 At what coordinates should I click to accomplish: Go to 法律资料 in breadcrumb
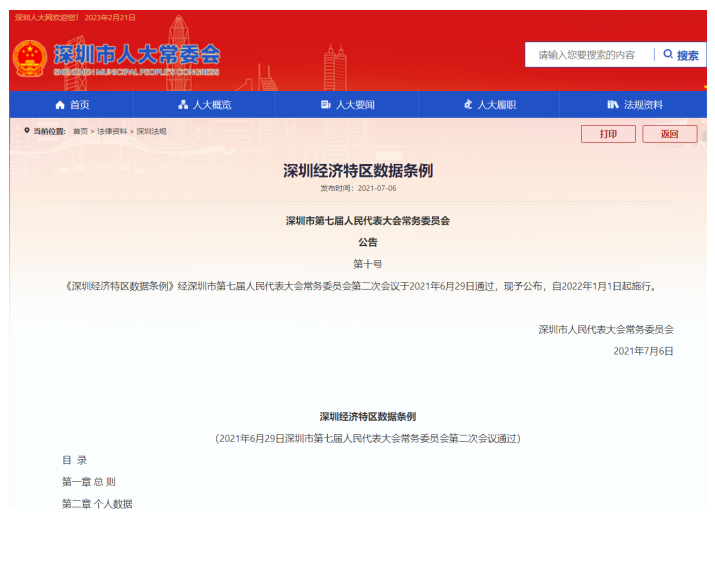(x=112, y=131)
